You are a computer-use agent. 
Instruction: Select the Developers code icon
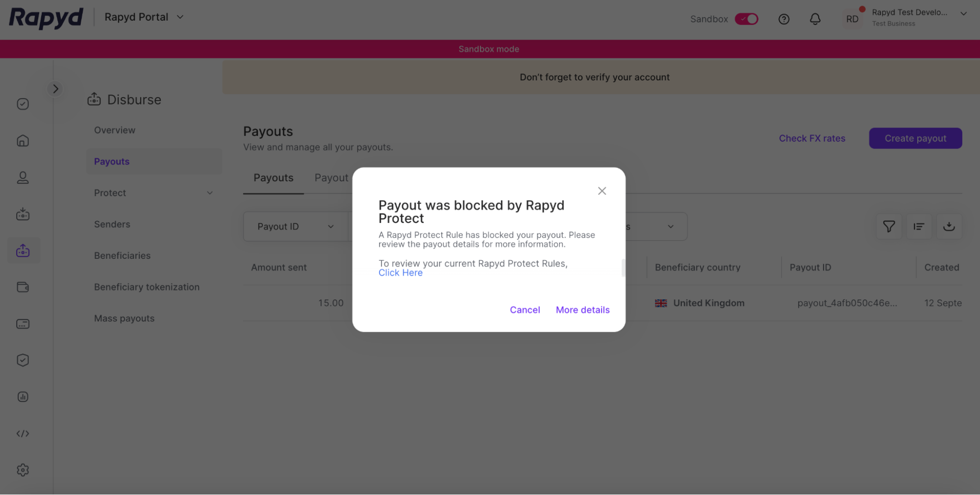point(23,433)
